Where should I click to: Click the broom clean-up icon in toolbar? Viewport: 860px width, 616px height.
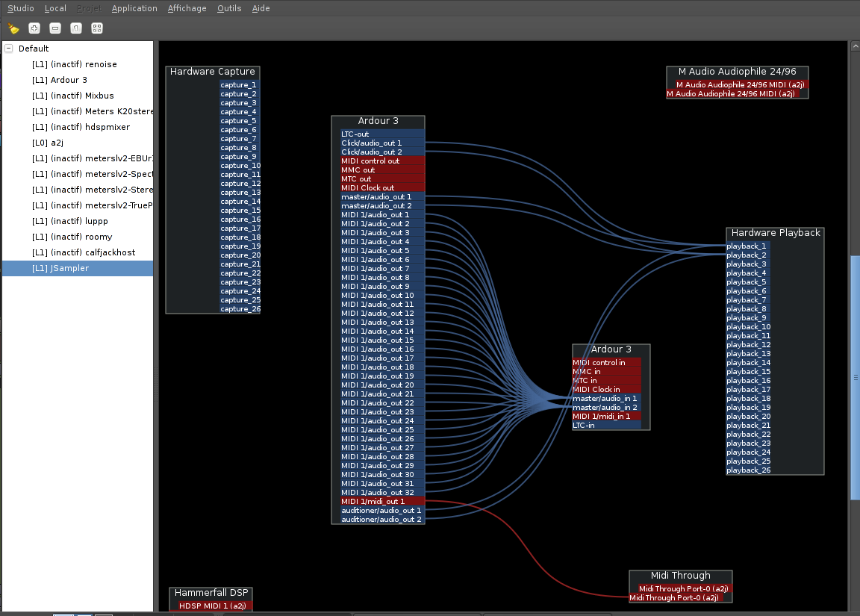click(13, 28)
